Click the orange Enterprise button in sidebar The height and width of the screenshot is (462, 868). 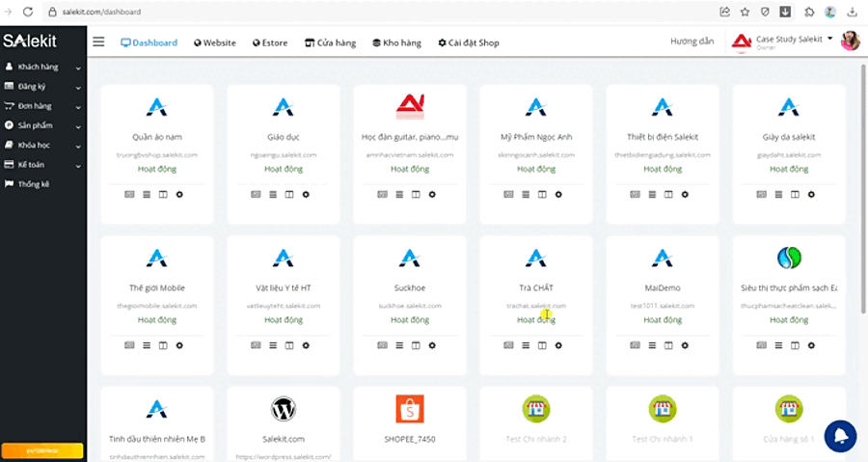(x=42, y=451)
